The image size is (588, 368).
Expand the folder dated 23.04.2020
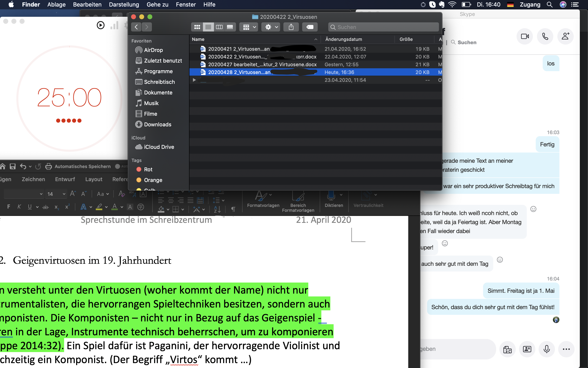(194, 80)
